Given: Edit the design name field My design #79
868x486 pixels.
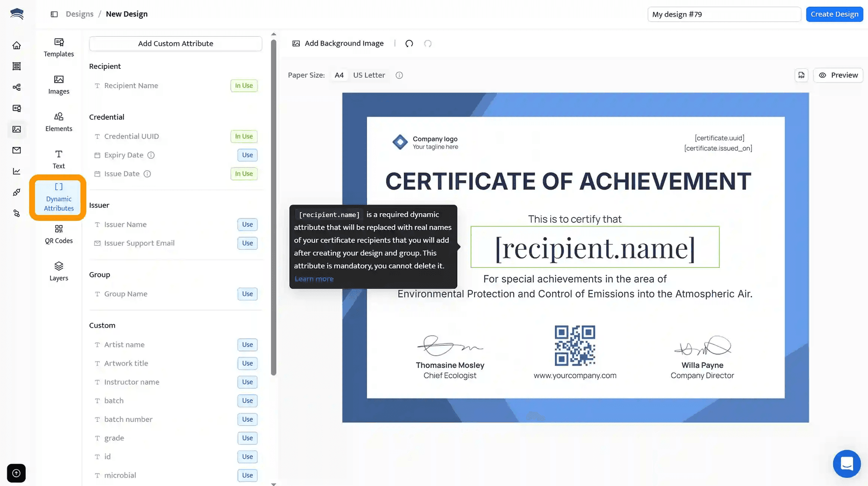Looking at the screenshot, I should 724,14.
